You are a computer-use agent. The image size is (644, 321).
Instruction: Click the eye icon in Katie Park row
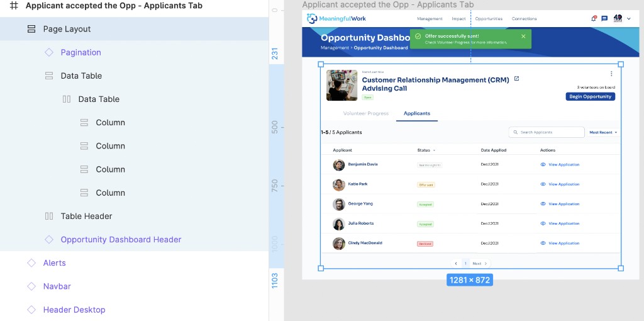(x=543, y=184)
